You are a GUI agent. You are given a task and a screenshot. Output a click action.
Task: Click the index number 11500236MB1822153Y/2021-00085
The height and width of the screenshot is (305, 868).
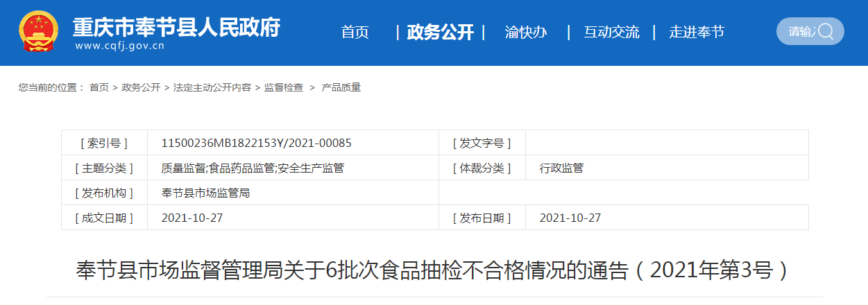(x=256, y=143)
